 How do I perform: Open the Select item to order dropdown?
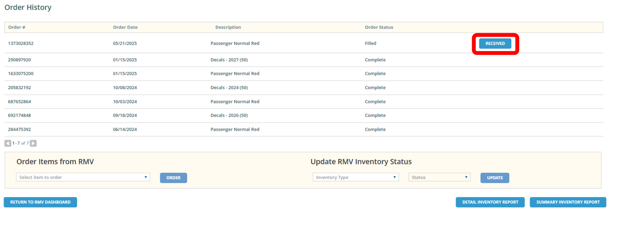tap(83, 177)
